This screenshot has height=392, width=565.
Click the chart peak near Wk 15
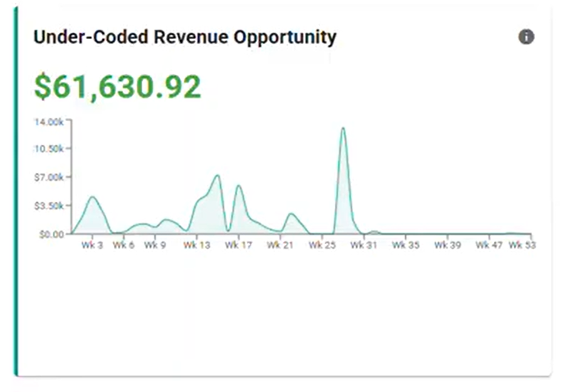[217, 176]
